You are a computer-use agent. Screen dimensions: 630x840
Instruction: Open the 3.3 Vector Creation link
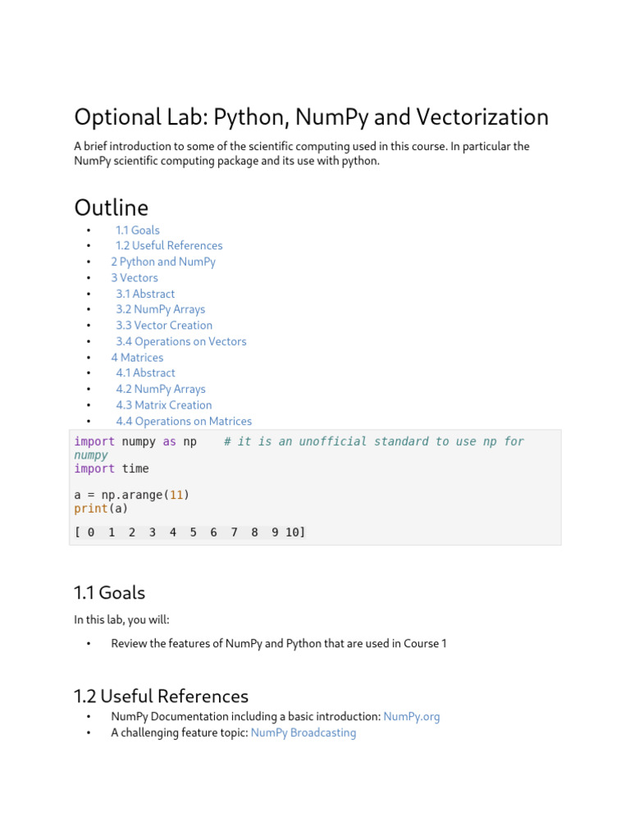coord(164,326)
